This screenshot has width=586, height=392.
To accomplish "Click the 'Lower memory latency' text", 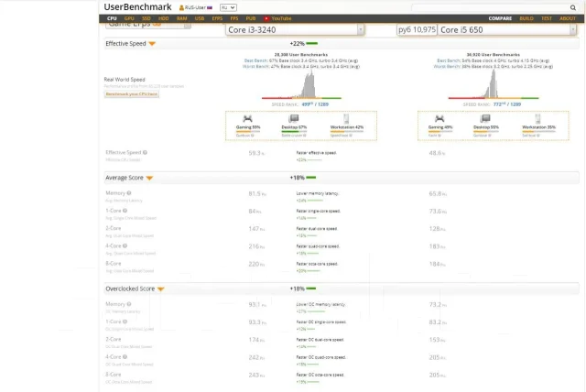I will 318,193.
